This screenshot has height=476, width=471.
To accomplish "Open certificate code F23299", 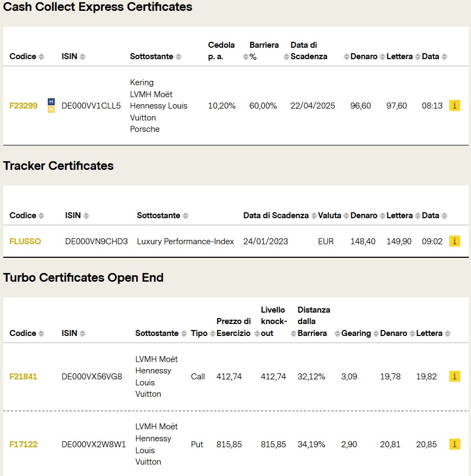I will pyautogui.click(x=23, y=106).
